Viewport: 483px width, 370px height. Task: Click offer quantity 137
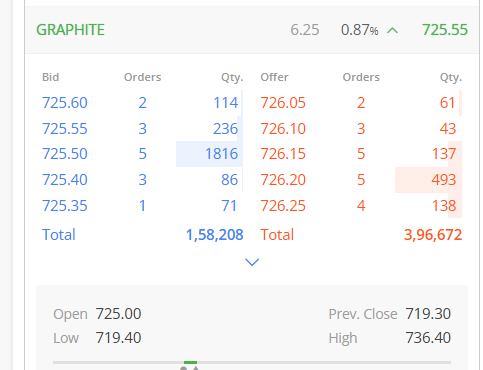(x=444, y=154)
